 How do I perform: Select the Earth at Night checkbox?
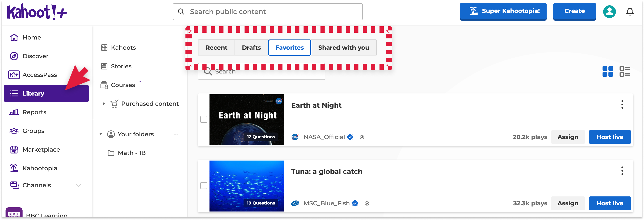[204, 119]
